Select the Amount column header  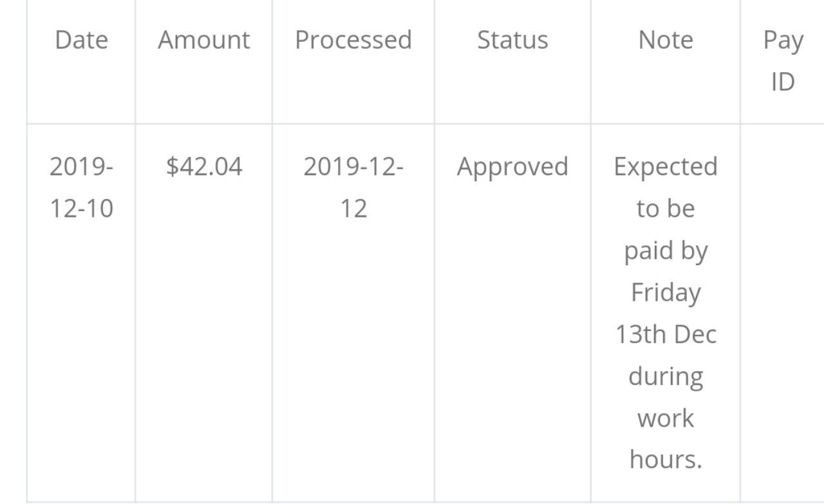tap(203, 40)
